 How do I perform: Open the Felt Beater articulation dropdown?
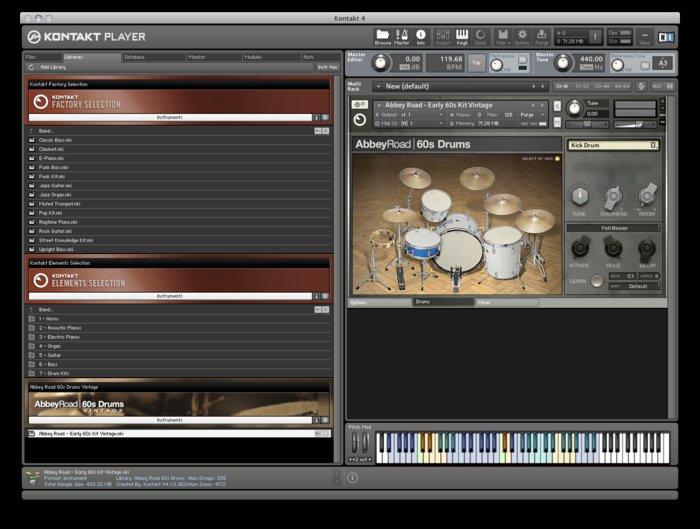tap(614, 228)
